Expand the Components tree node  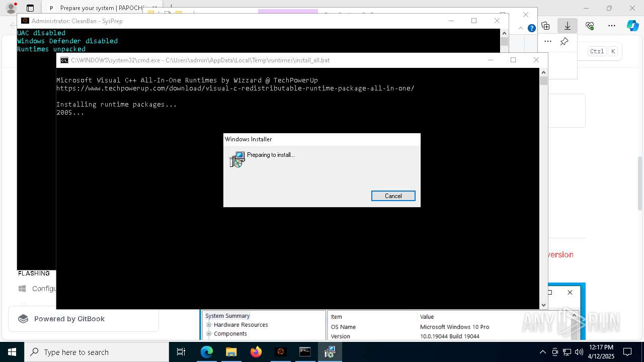pos(209,334)
